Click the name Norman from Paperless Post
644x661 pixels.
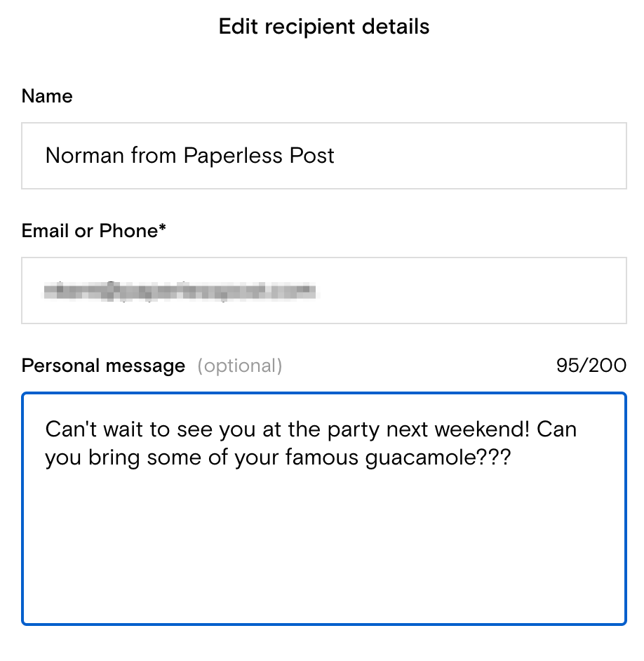coord(189,155)
